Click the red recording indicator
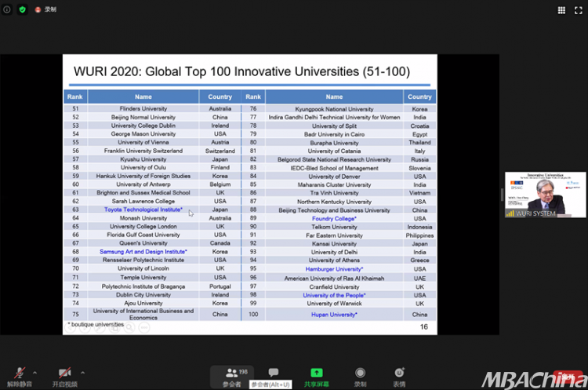This screenshot has height=390, width=588. point(38,9)
